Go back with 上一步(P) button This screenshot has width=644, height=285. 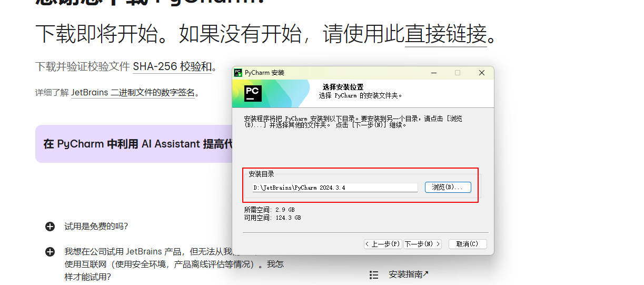point(383,244)
